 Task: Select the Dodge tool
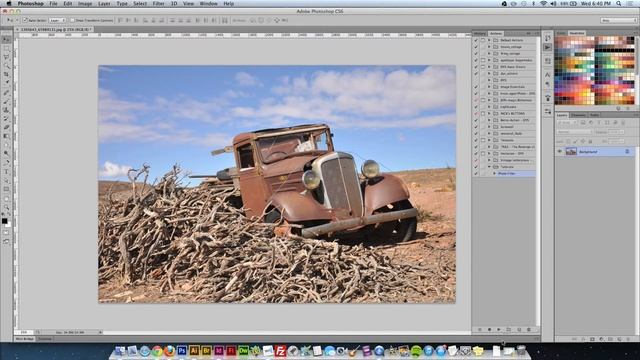point(7,153)
